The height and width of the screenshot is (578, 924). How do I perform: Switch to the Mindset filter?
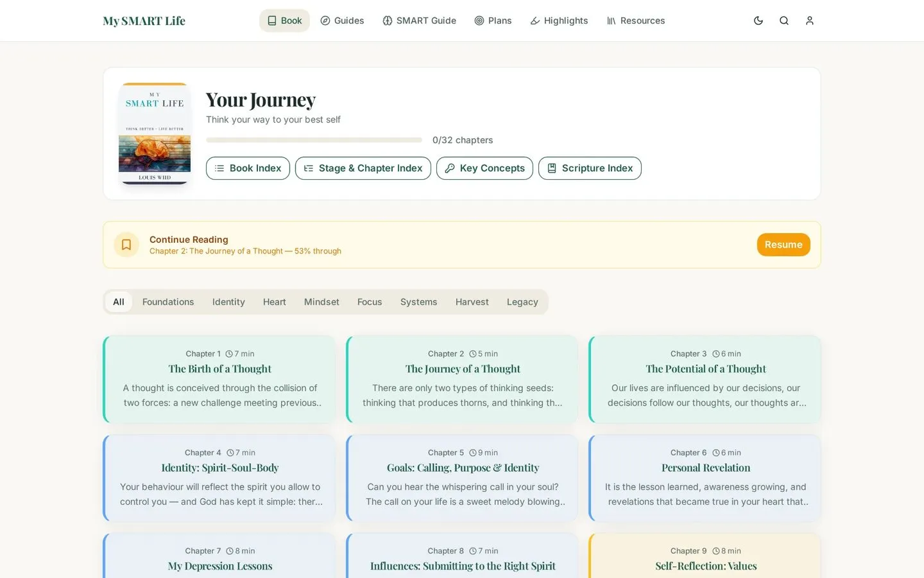[x=321, y=302]
